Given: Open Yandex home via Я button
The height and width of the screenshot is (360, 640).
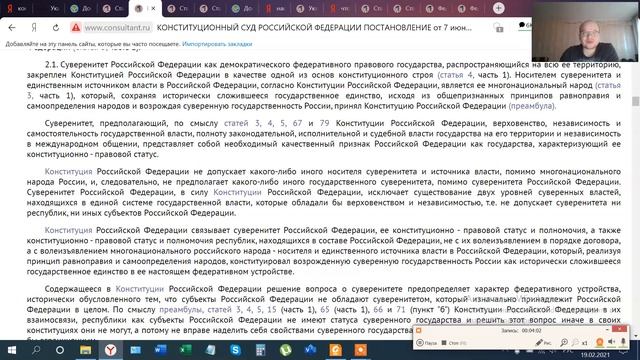Looking at the screenshot, I should point(34,27).
